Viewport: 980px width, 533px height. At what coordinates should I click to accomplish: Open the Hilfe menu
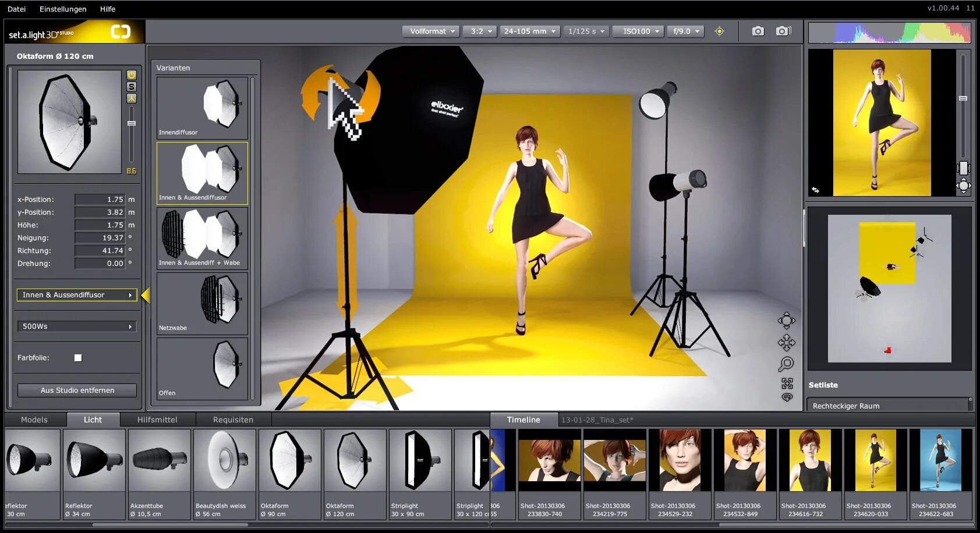point(108,9)
